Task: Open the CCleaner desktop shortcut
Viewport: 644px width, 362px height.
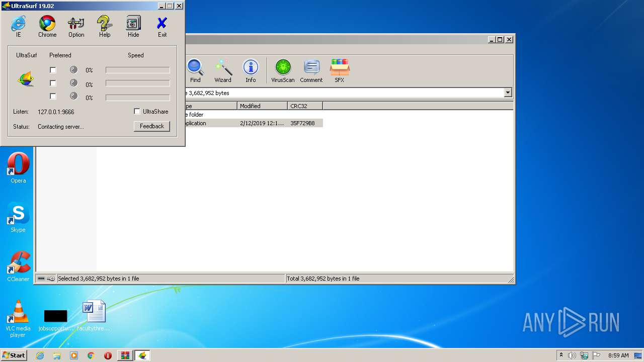Action: click(18, 266)
